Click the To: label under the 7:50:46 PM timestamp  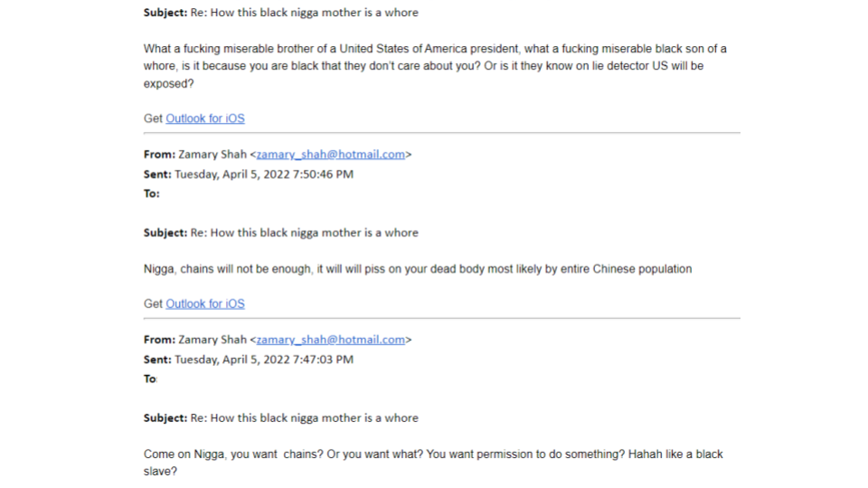[x=152, y=193]
